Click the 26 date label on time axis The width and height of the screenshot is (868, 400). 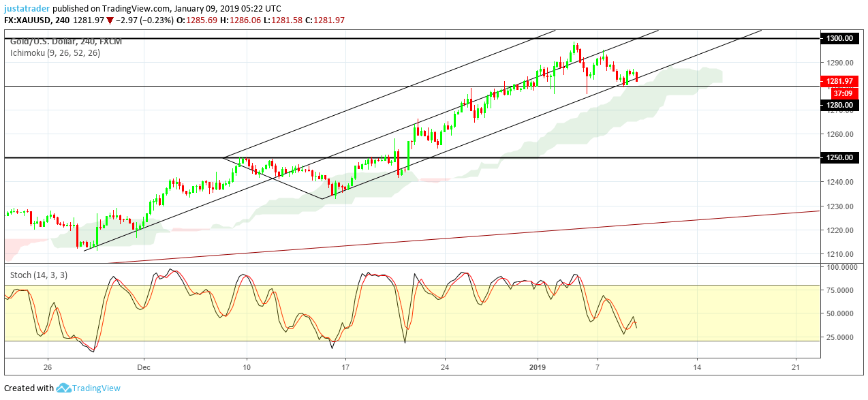pyautogui.click(x=48, y=366)
